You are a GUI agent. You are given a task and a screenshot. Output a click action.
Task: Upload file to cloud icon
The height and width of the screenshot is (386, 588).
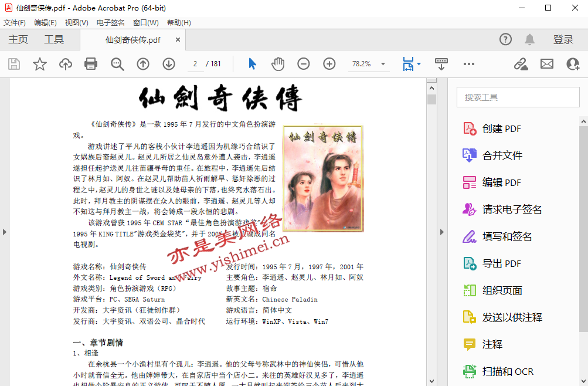point(66,64)
